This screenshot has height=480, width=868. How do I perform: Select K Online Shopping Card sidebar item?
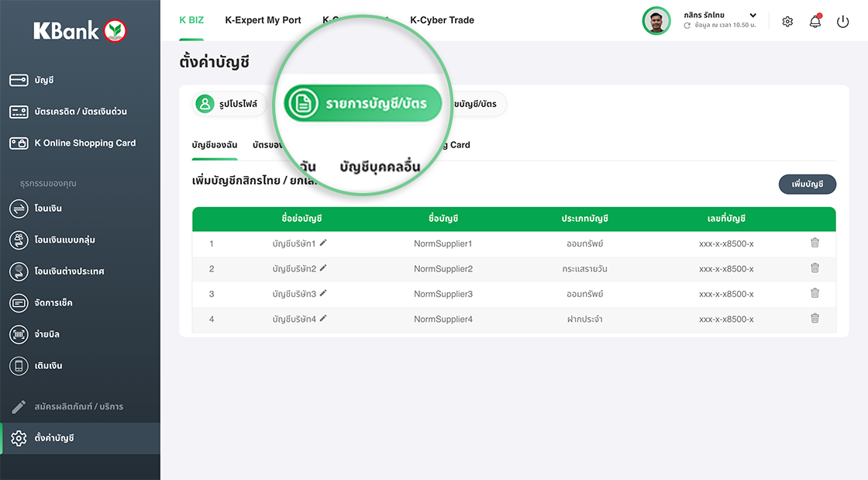84,143
